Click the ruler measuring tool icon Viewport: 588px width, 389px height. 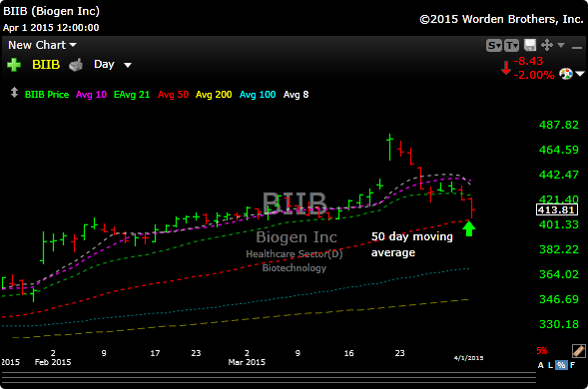[x=579, y=351]
